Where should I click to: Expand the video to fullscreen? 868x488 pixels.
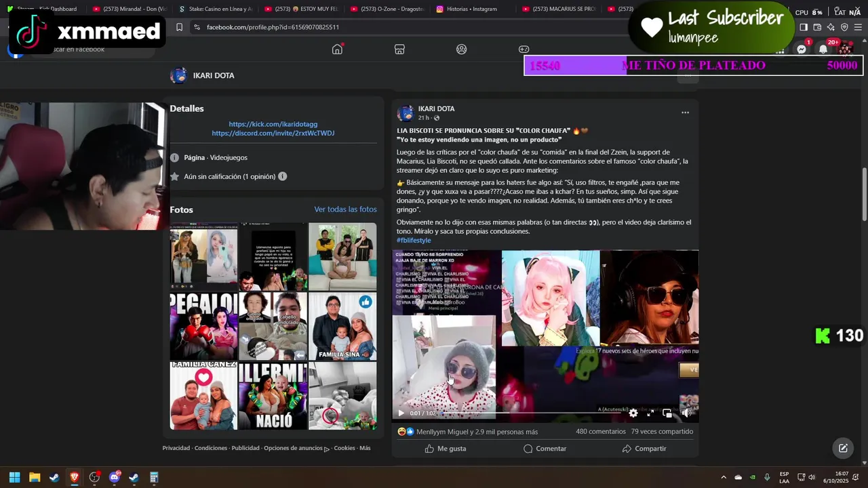pos(650,413)
